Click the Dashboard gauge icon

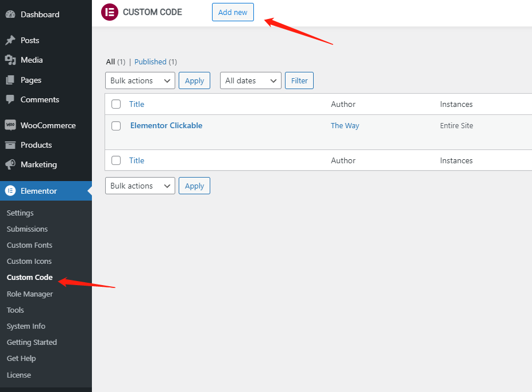click(10, 14)
